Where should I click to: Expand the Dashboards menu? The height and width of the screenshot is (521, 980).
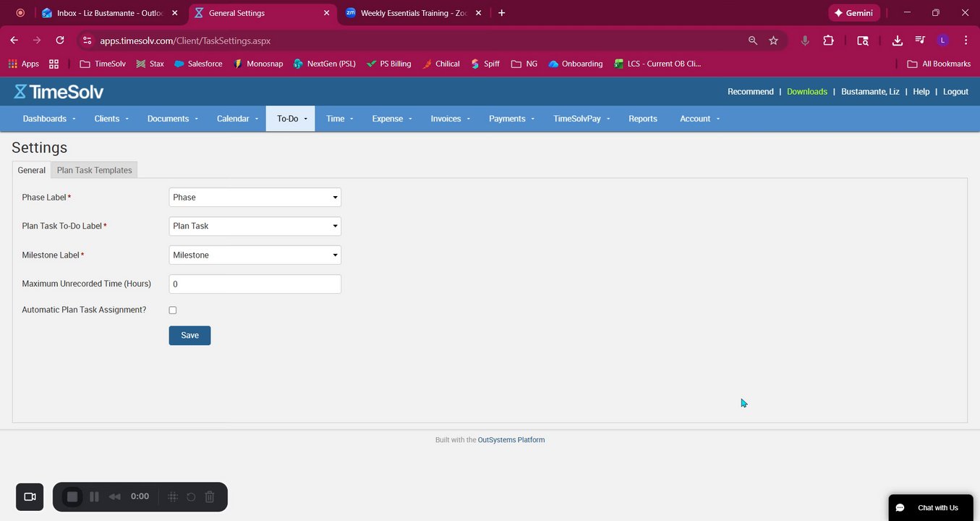[48, 119]
